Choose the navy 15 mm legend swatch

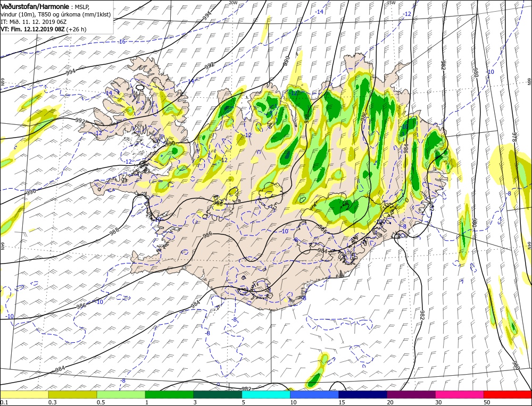(x=363, y=394)
